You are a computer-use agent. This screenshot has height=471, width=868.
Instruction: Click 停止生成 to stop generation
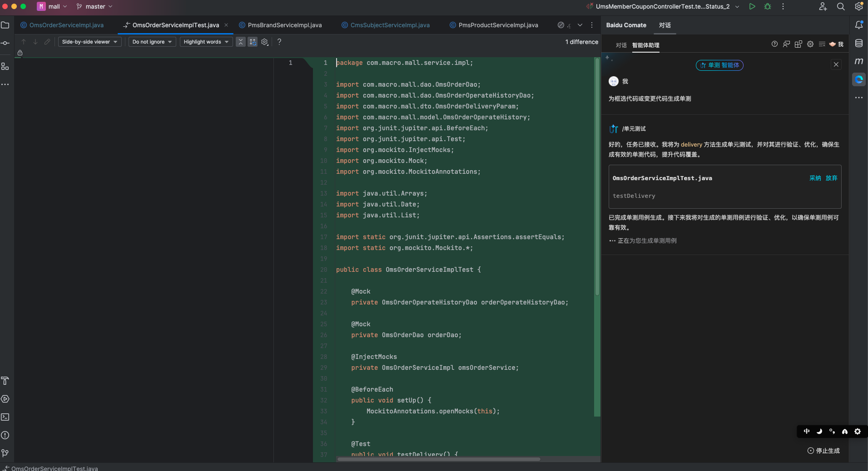coord(823,451)
